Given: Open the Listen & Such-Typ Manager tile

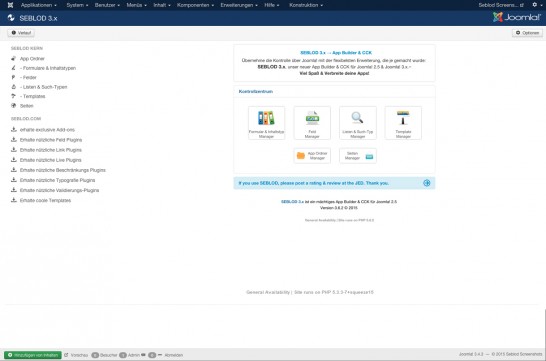Looking at the screenshot, I should click(x=358, y=123).
